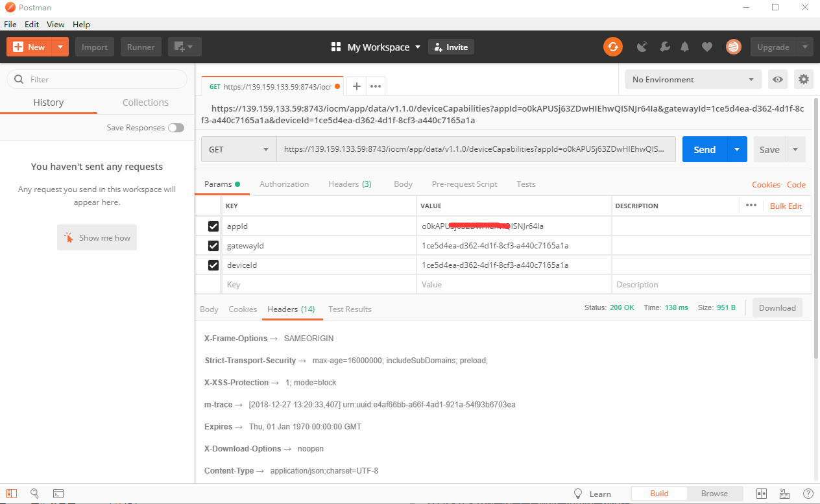Open the Help menu
Screen dimensions: 820x504
tap(81, 24)
